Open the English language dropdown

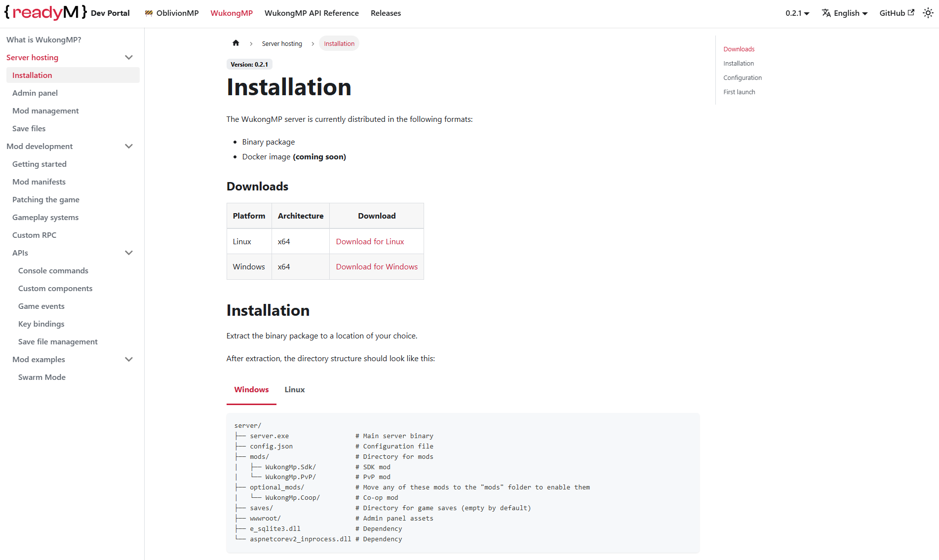(x=845, y=13)
